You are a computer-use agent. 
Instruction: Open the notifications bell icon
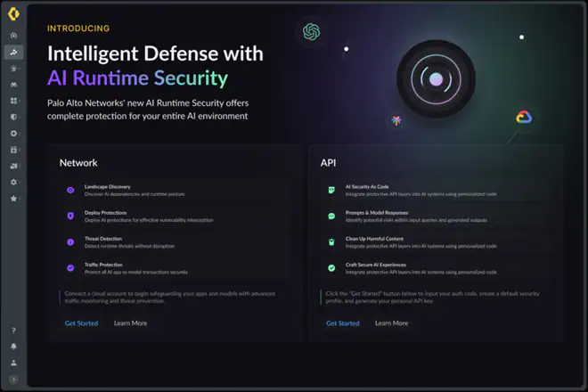coord(13,347)
